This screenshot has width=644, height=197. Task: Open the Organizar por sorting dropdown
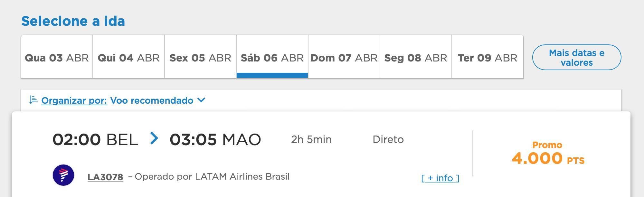[x=74, y=100]
